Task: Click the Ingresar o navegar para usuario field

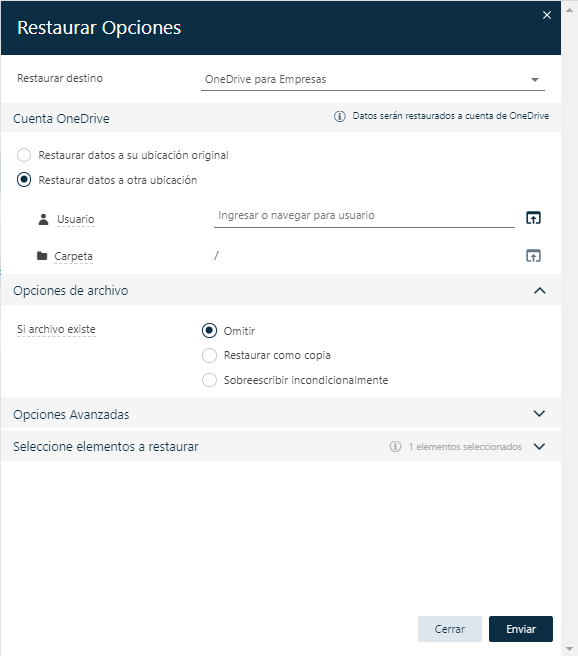Action: pyautogui.click(x=364, y=216)
